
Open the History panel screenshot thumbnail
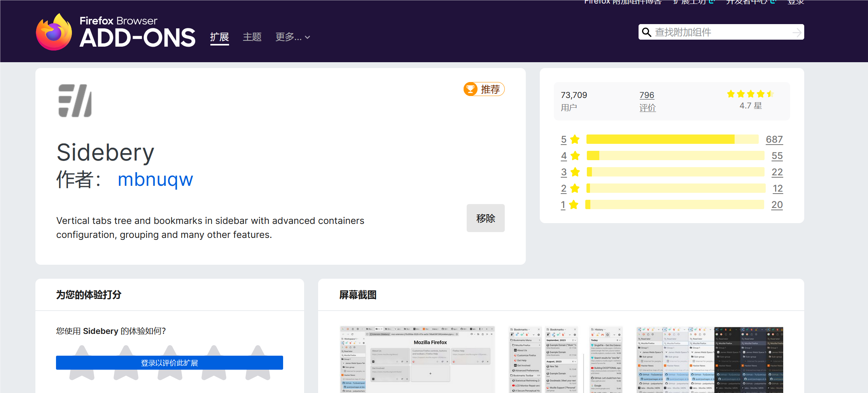click(x=606, y=360)
